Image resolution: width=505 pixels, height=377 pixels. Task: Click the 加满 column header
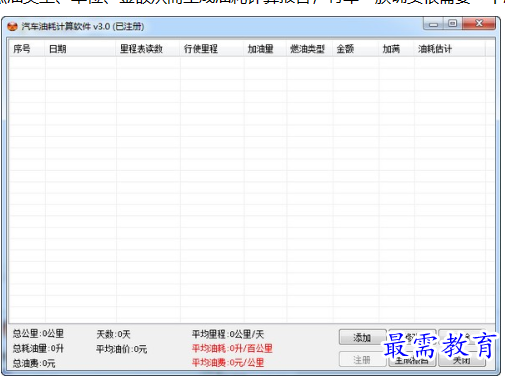click(x=396, y=49)
